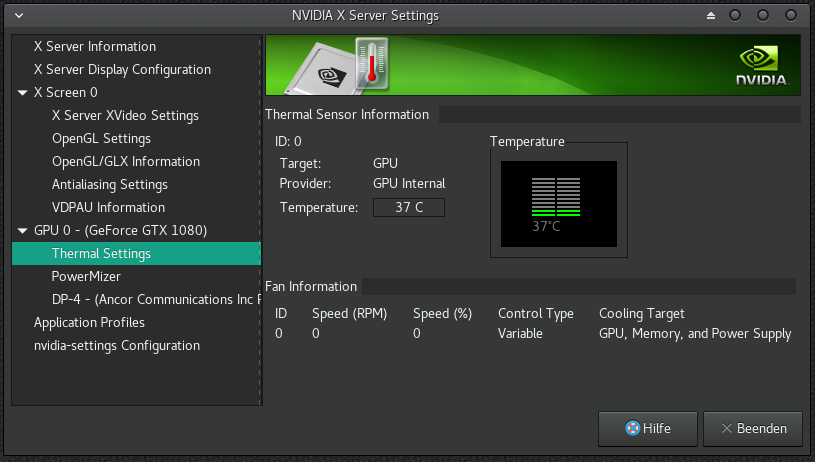Open Antialiasing Settings entry

coord(110,184)
